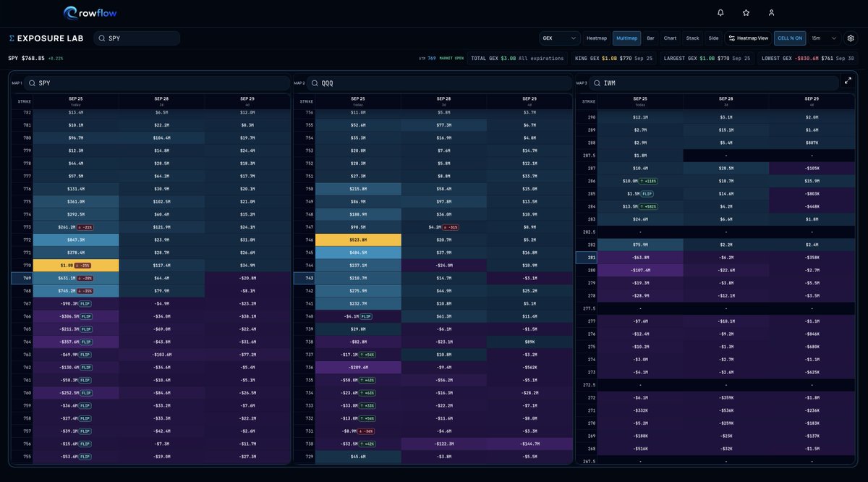Click FLIP badge on SPY strike 767
Image resolution: width=868 pixels, height=482 pixels.
coord(85,304)
